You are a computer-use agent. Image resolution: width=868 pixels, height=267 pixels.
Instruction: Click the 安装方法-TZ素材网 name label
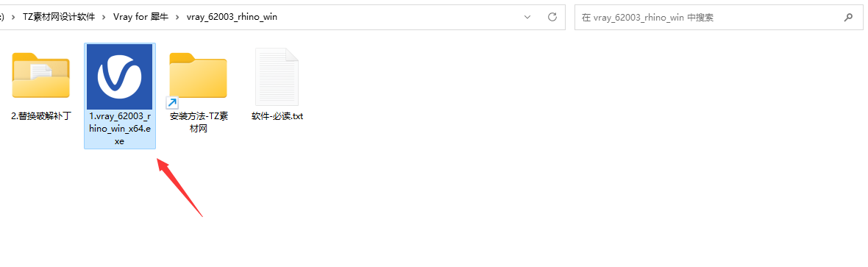pos(198,122)
